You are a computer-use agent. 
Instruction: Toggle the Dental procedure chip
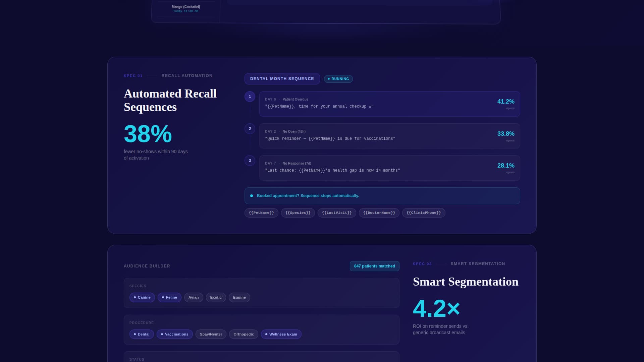[x=142, y=334]
